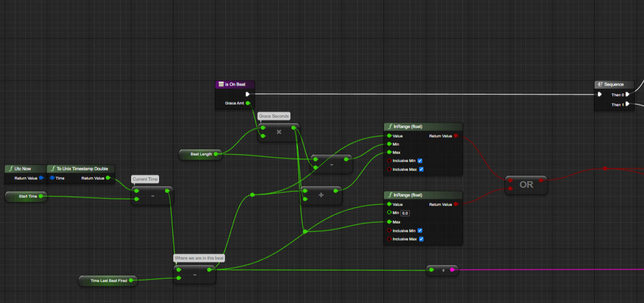This screenshot has height=303, width=644.
Task: Uncheck Inclusive Max on top InRange node
Action: 421,169
